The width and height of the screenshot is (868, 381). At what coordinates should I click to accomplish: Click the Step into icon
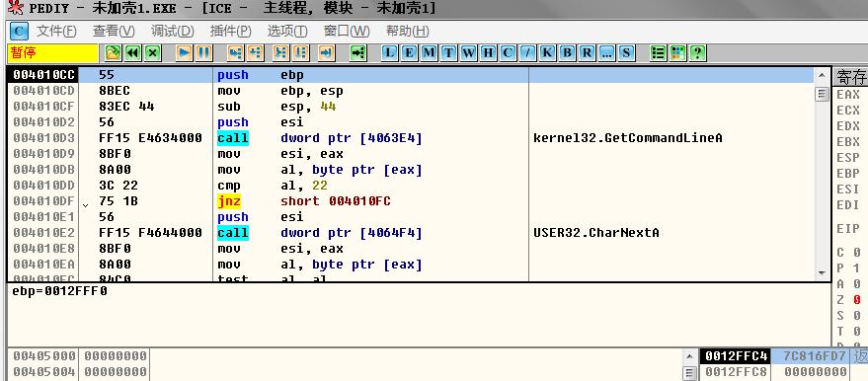(236, 53)
